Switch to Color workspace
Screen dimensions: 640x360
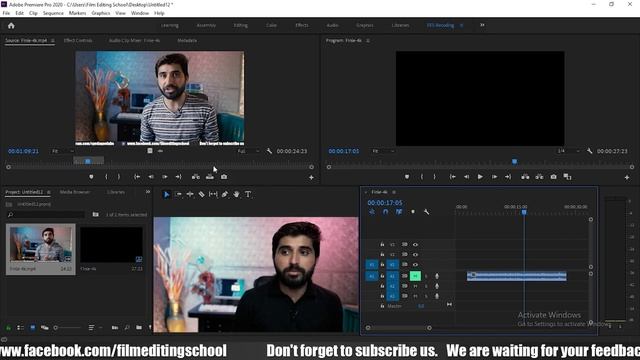point(271,25)
